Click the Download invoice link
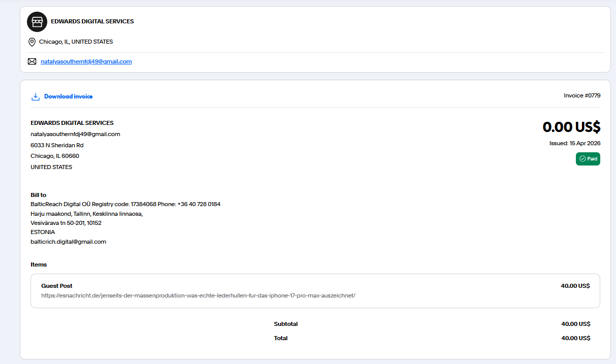The height and width of the screenshot is (364, 616). point(68,96)
